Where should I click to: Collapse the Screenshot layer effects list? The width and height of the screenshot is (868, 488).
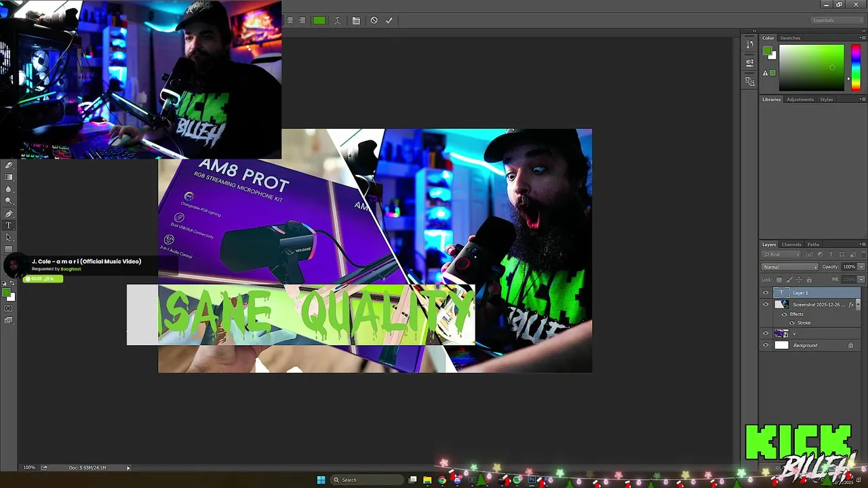[858, 304]
